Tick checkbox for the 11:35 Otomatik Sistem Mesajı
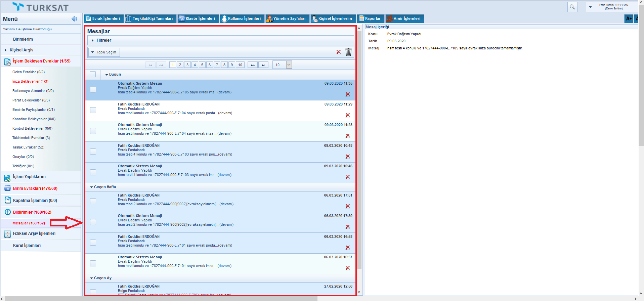Viewport: 644px width, 301px height. (93, 90)
